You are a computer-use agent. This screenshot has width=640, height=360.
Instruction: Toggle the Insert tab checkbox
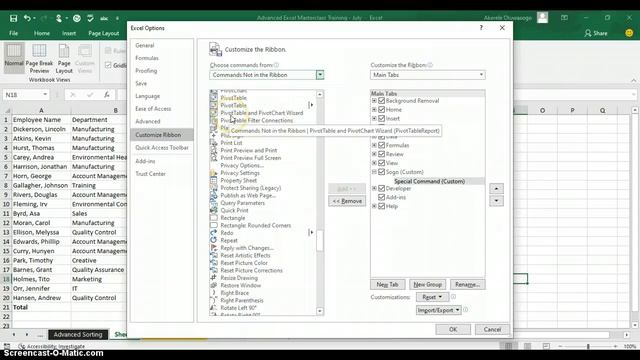[x=382, y=118]
